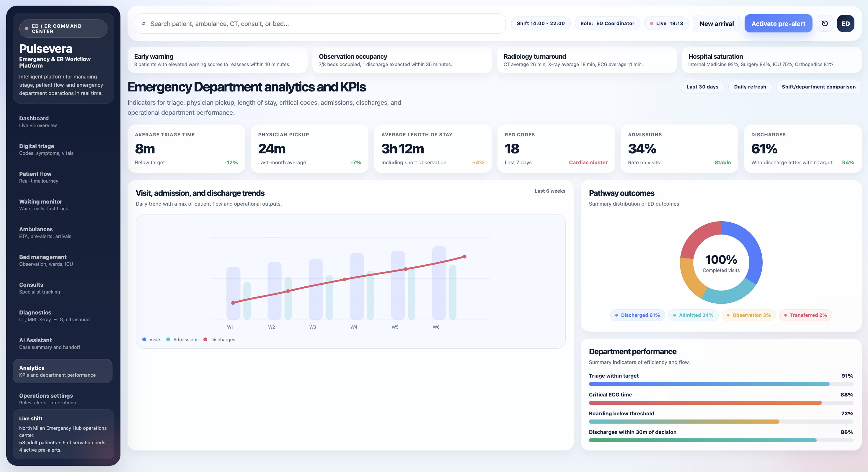Screen dimensions: 868x472
Task: Open AI Assistant page
Action: point(63,343)
